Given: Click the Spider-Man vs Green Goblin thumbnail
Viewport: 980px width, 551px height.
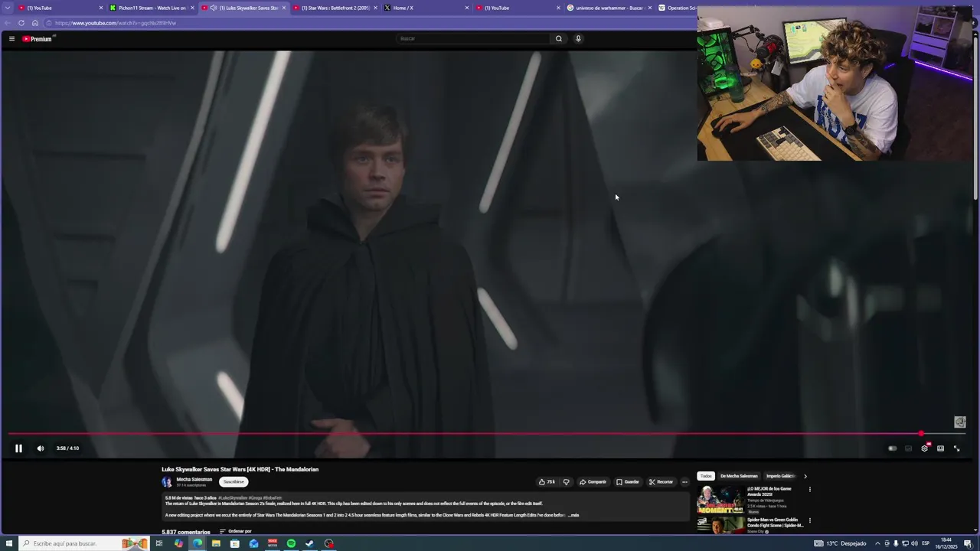Looking at the screenshot, I should pyautogui.click(x=720, y=525).
